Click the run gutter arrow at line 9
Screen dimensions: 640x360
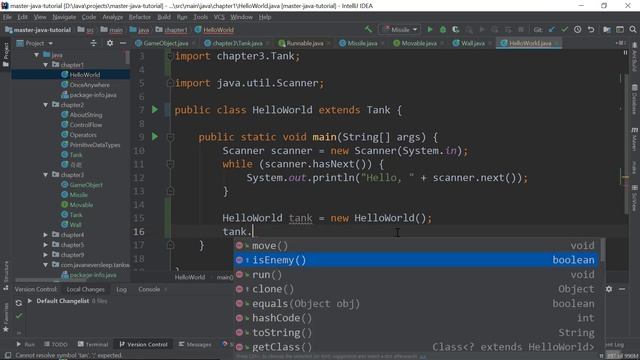[155, 136]
